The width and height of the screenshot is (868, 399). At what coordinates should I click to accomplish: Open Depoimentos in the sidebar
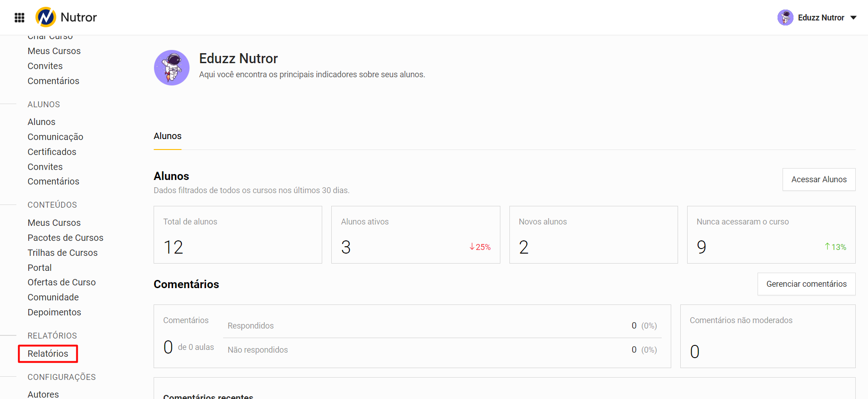coord(55,312)
